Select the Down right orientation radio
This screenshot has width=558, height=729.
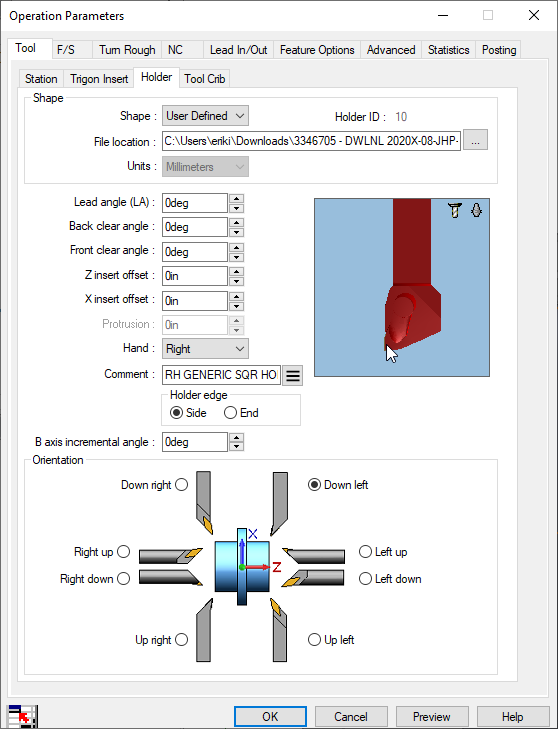(x=182, y=485)
